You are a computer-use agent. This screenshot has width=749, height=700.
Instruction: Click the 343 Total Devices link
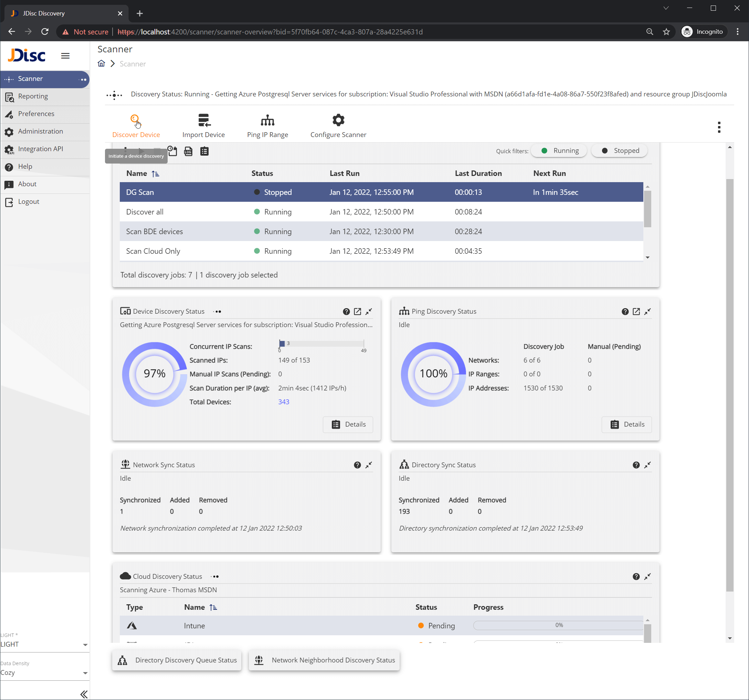[x=283, y=402]
